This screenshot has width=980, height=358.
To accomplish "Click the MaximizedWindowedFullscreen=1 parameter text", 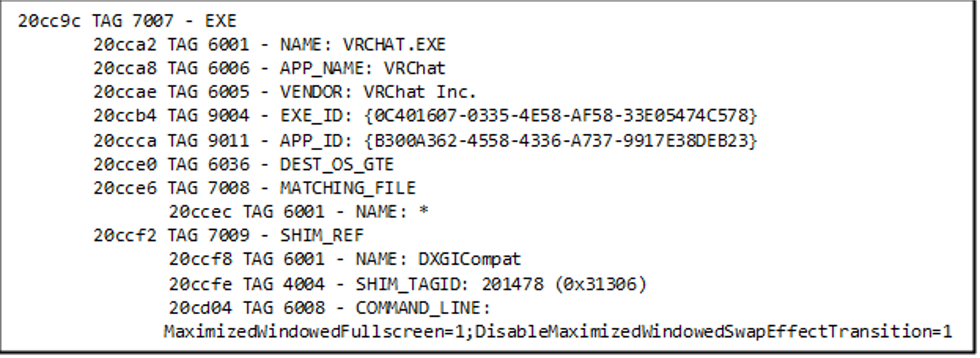I will coord(315,332).
